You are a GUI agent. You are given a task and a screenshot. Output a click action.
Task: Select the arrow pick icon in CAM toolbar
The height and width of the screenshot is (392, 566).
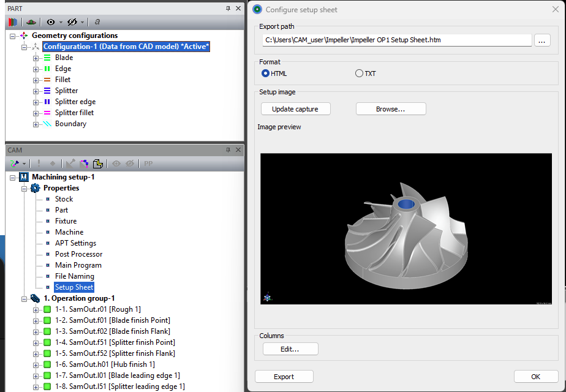[x=70, y=164]
